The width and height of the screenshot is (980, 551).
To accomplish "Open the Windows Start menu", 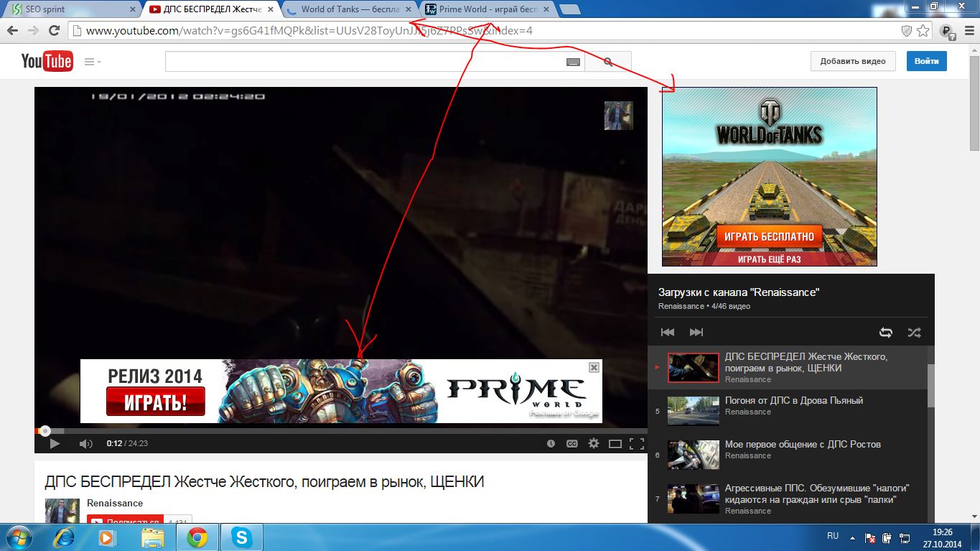I will [x=19, y=537].
